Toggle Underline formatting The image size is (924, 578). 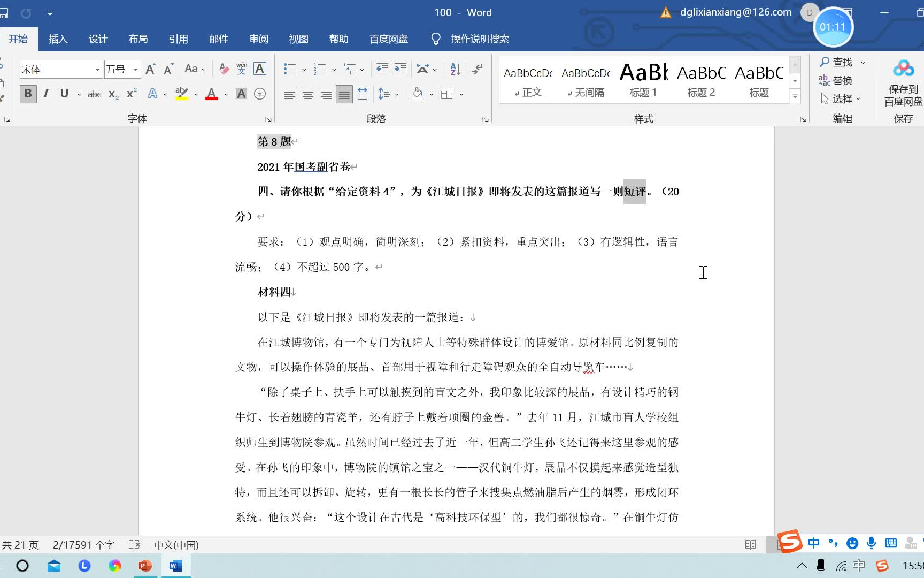(64, 94)
